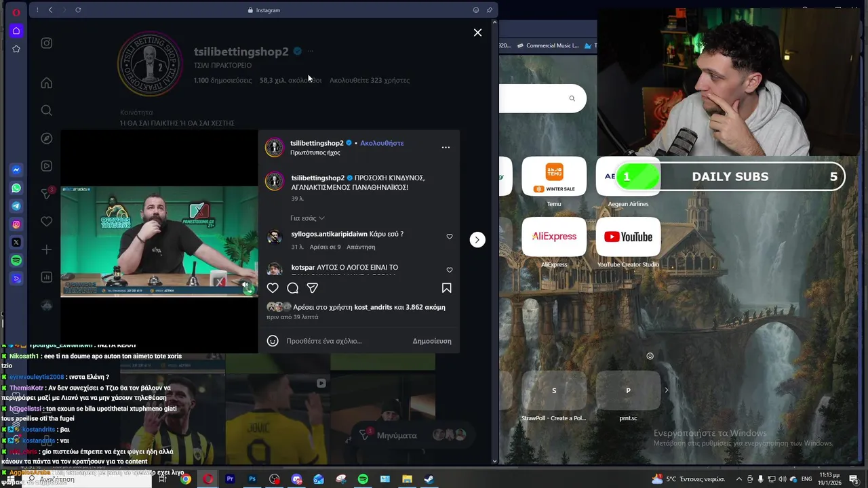
Task: Reply to comment via 'Απάντηση'
Action: click(361, 247)
